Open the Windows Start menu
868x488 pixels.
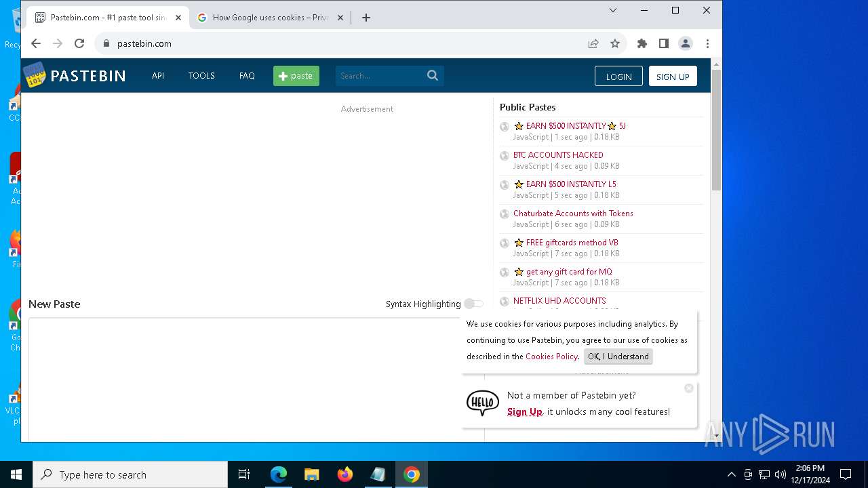pyautogui.click(x=16, y=474)
